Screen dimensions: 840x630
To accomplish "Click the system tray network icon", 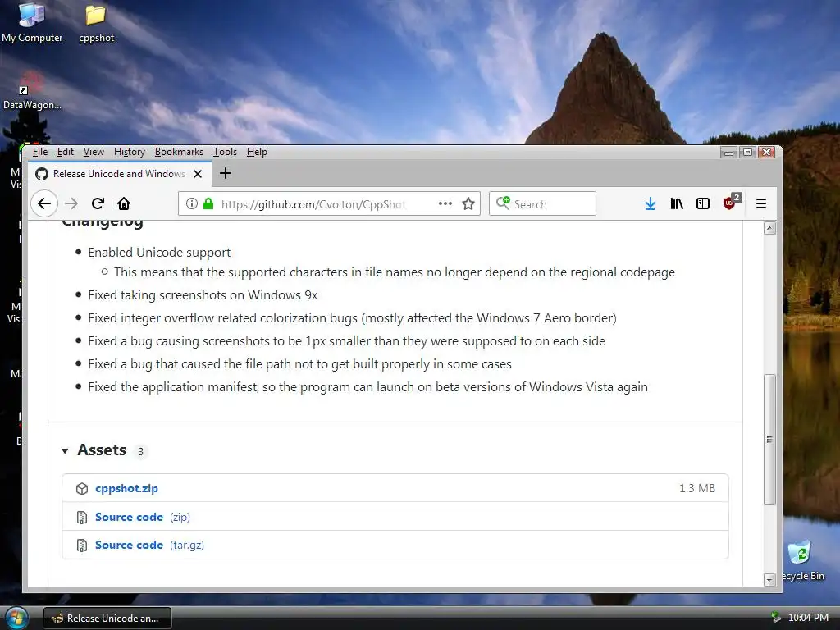I will tap(775, 618).
